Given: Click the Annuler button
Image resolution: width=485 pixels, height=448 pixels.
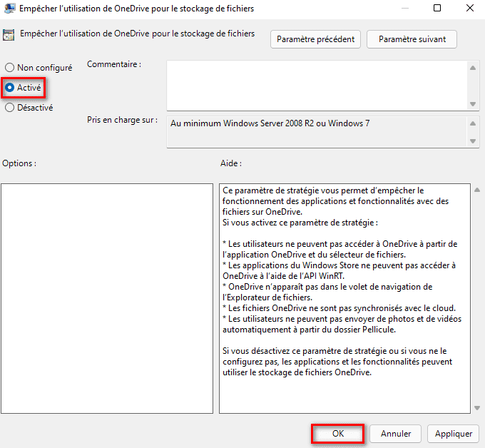Looking at the screenshot, I should coord(396,434).
